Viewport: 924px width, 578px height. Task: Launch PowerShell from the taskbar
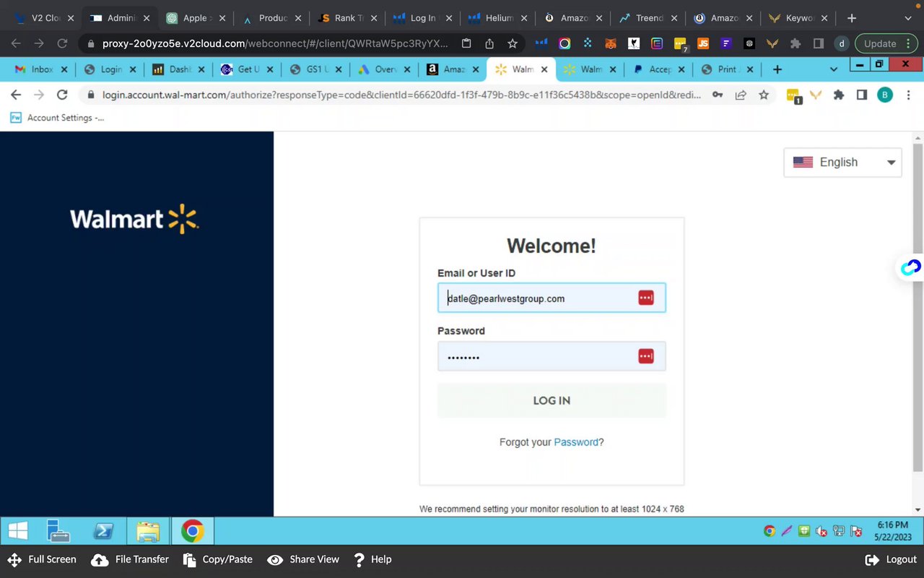[x=103, y=531]
